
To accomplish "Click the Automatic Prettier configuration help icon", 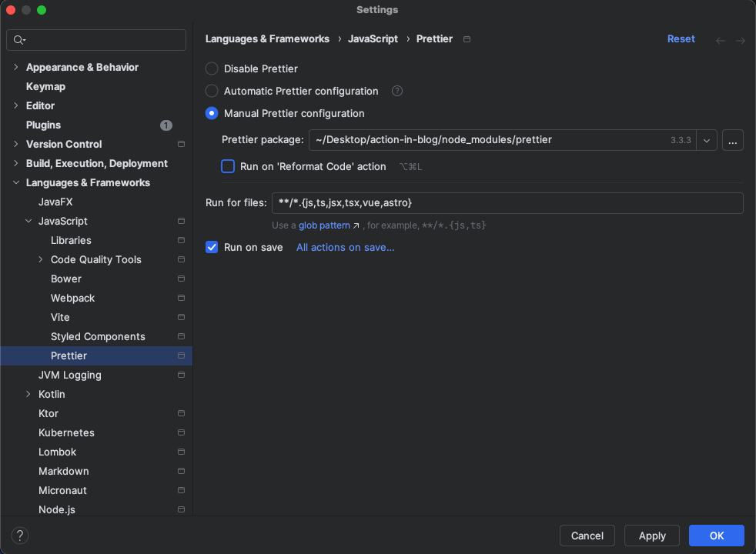I will click(397, 91).
